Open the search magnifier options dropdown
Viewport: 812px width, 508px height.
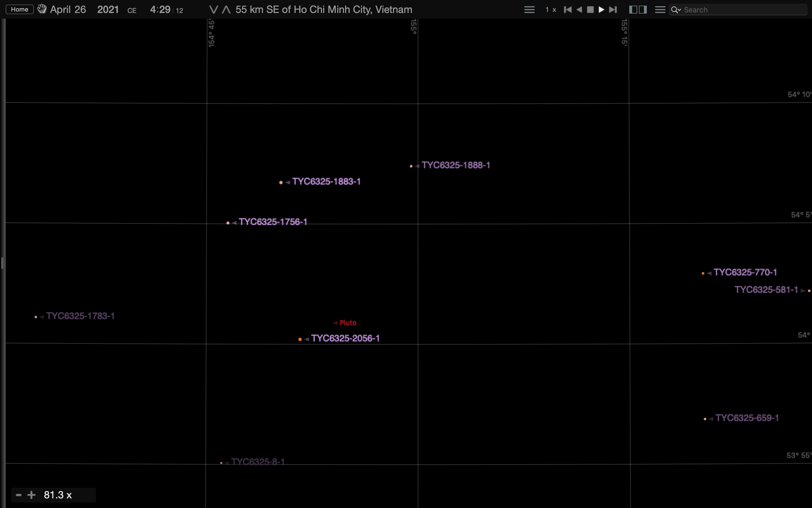676,10
